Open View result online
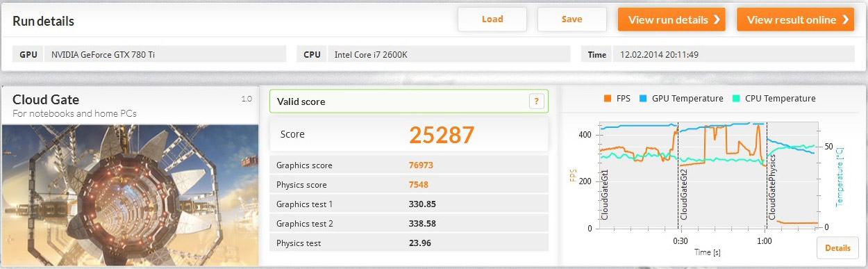868x269 pixels. [x=795, y=19]
